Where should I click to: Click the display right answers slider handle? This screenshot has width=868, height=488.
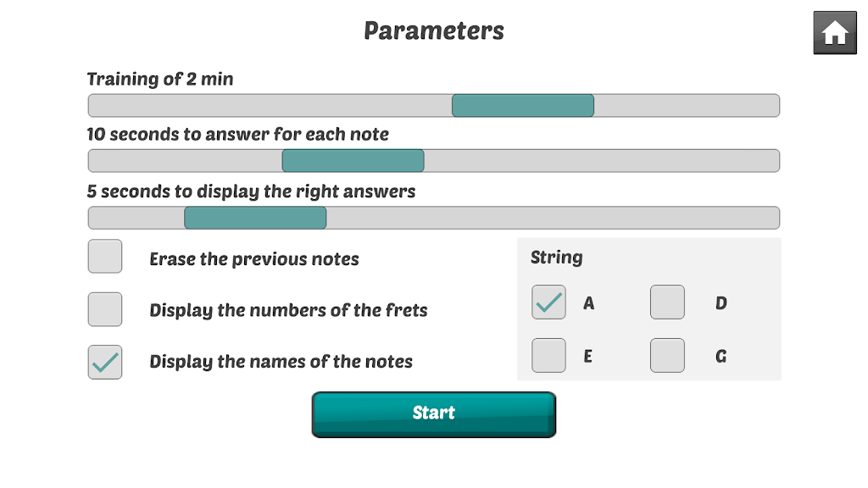coord(255,218)
